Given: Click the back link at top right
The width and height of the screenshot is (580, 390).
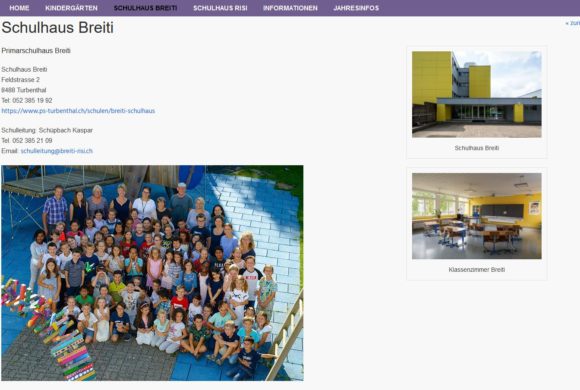Looking at the screenshot, I should [573, 23].
